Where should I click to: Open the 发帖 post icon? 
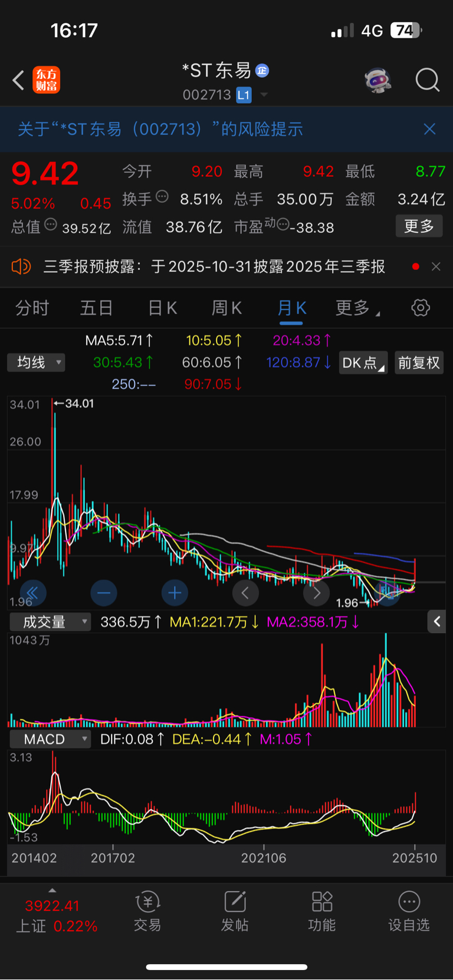tap(235, 911)
